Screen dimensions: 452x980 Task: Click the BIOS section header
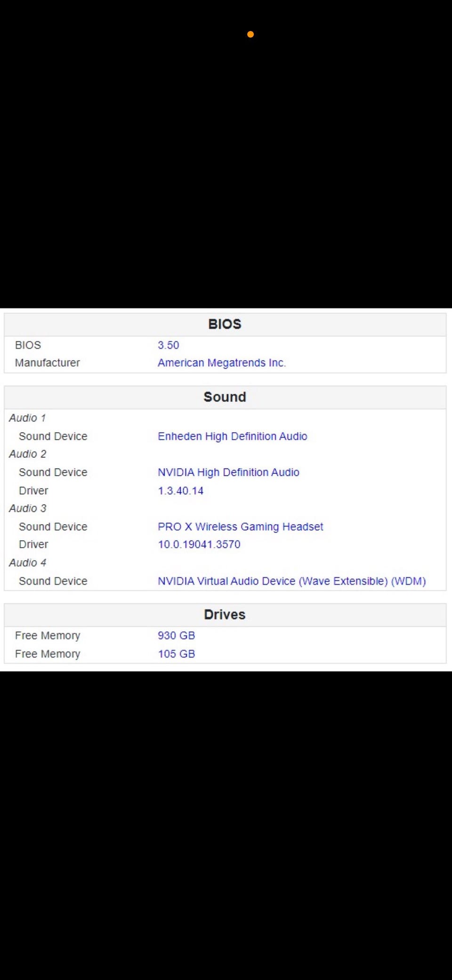click(225, 324)
